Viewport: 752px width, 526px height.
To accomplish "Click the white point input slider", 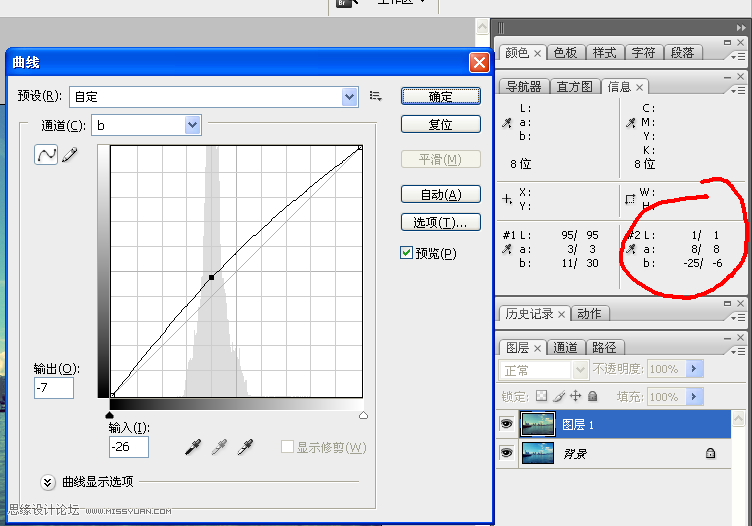I will (x=363, y=415).
